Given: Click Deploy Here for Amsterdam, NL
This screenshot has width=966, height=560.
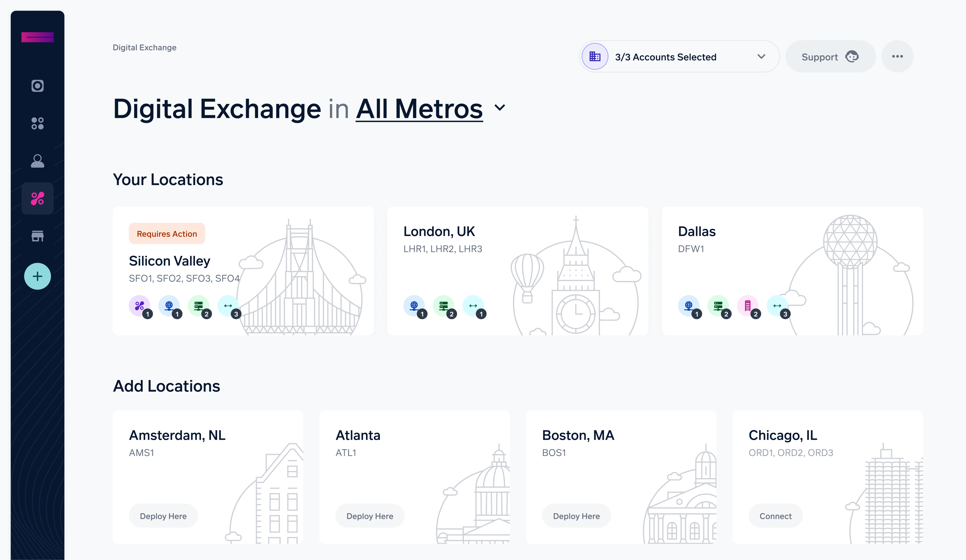Looking at the screenshot, I should point(163,516).
